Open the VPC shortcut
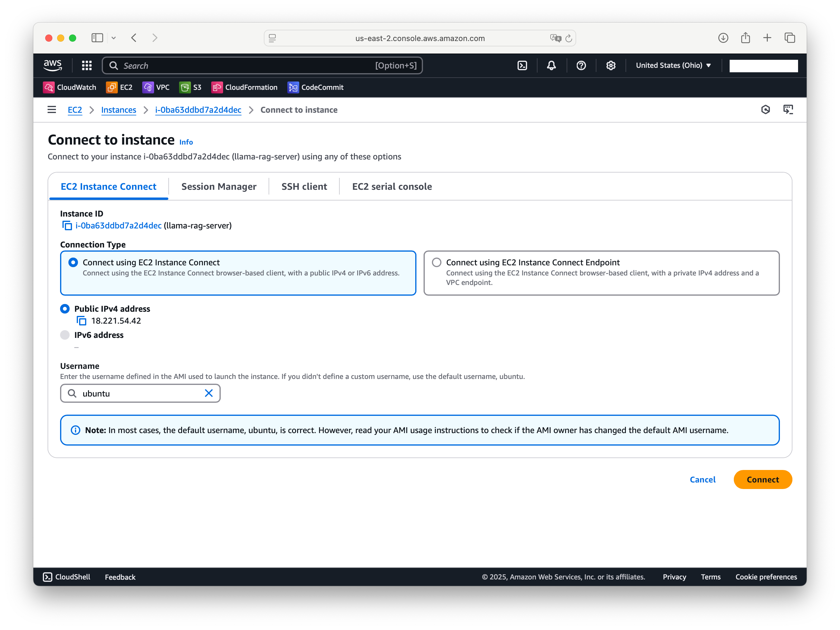Image resolution: width=840 pixels, height=630 pixels. [x=156, y=87]
